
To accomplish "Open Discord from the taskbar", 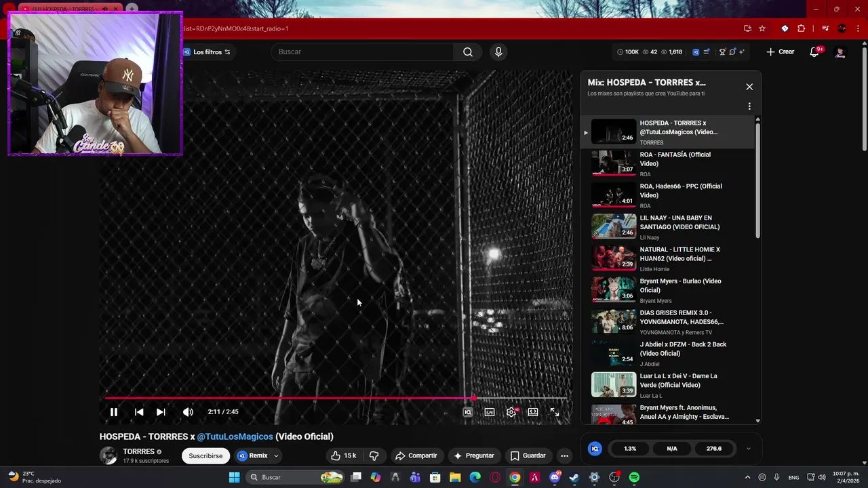I will coord(555,477).
